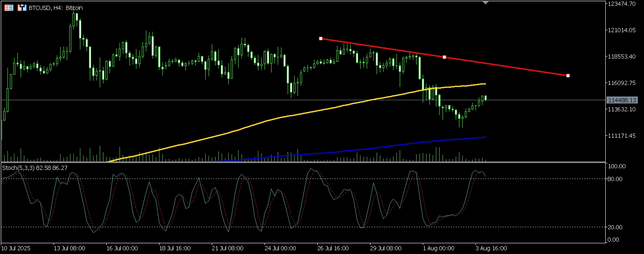Click the 123474.70 price scale label
This screenshot has height=254, width=644.
(622, 4)
